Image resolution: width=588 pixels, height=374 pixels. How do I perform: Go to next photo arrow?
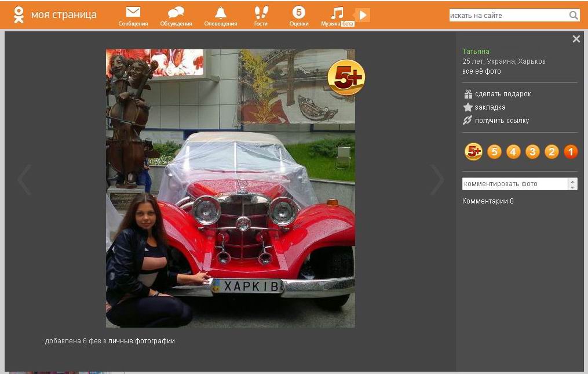(437, 180)
